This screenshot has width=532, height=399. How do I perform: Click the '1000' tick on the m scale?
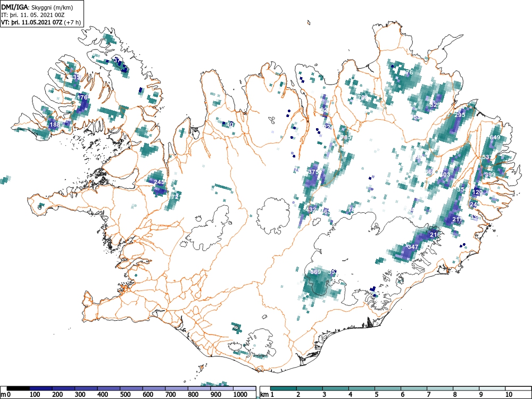[x=240, y=394]
